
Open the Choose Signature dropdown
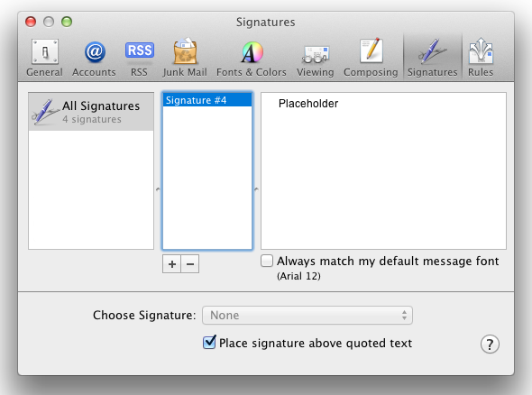pyautogui.click(x=307, y=316)
